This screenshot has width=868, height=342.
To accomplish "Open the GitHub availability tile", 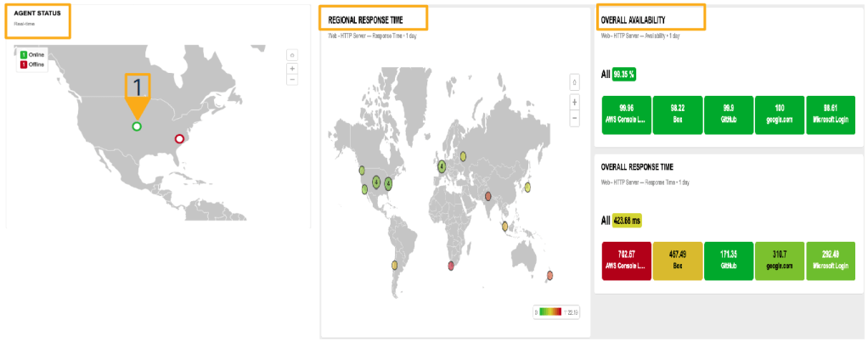I will (728, 114).
